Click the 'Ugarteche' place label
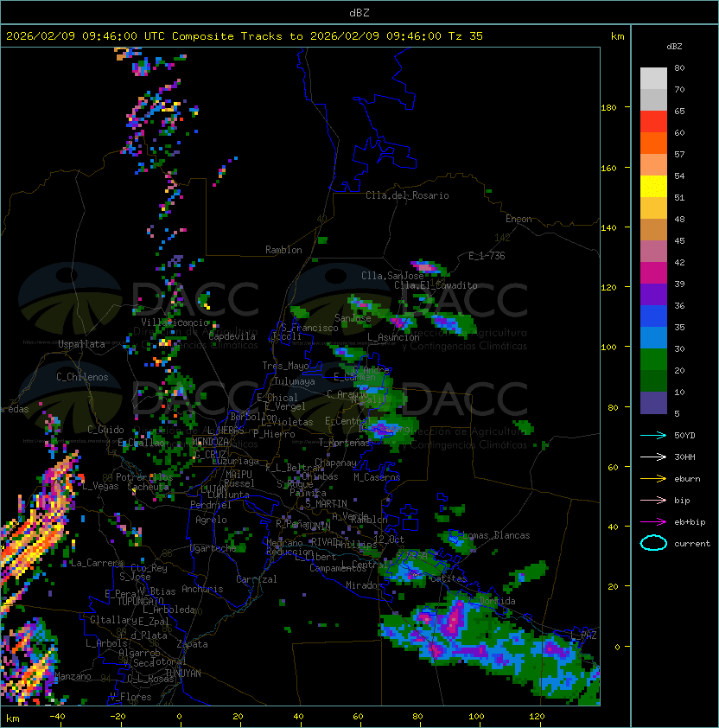 tap(213, 548)
